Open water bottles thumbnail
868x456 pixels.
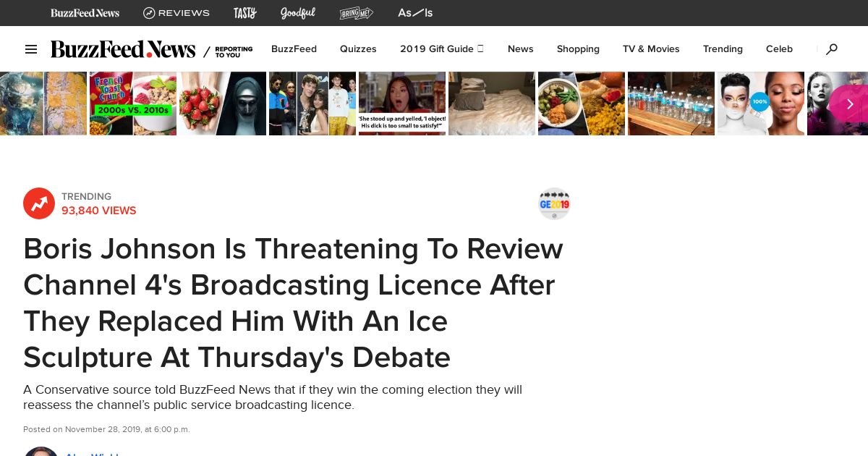point(671,104)
